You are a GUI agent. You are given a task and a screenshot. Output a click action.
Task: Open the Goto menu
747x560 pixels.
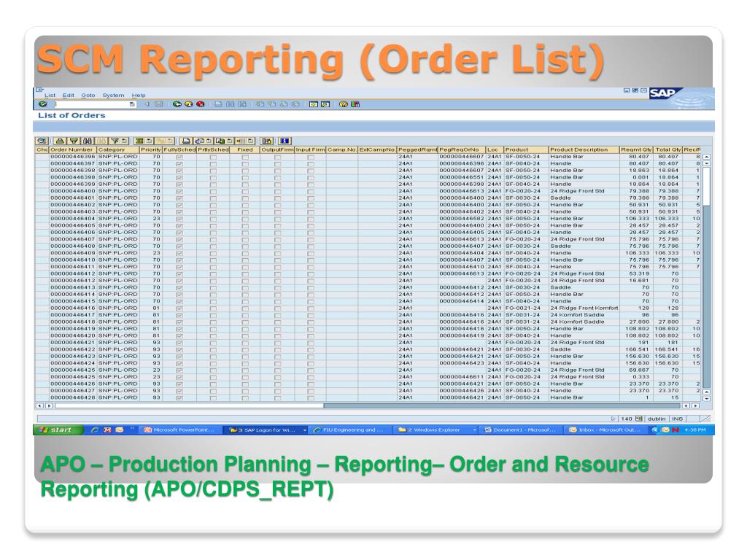[88, 96]
